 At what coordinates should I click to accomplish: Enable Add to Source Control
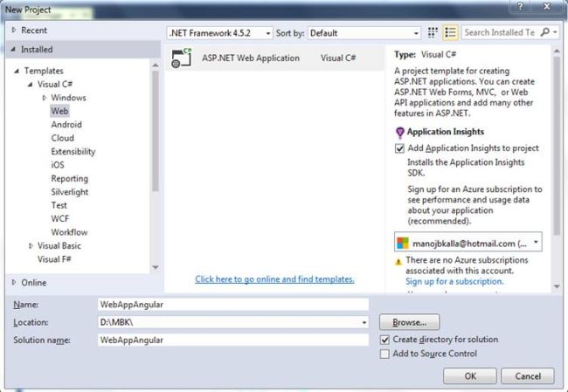click(384, 354)
